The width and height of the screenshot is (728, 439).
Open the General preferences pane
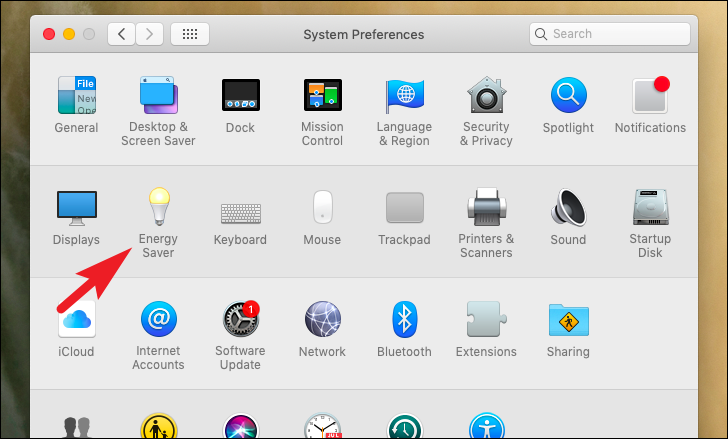(77, 95)
